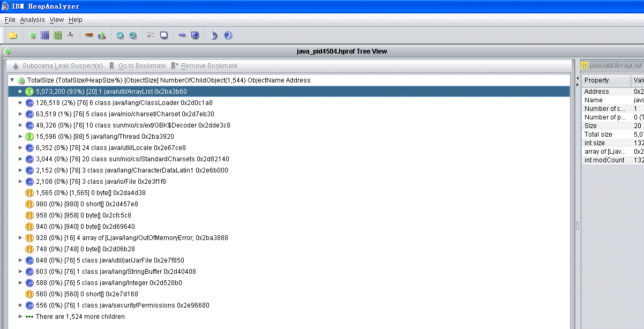Image resolution: width=644 pixels, height=329 pixels.
Task: Expand the java/security/Permissions node
Action: pos(20,305)
